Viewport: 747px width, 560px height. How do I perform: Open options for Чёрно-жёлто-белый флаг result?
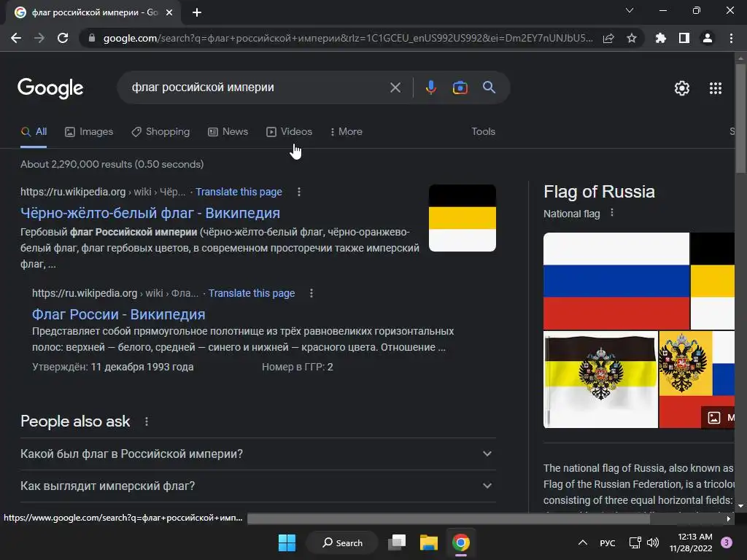(298, 192)
